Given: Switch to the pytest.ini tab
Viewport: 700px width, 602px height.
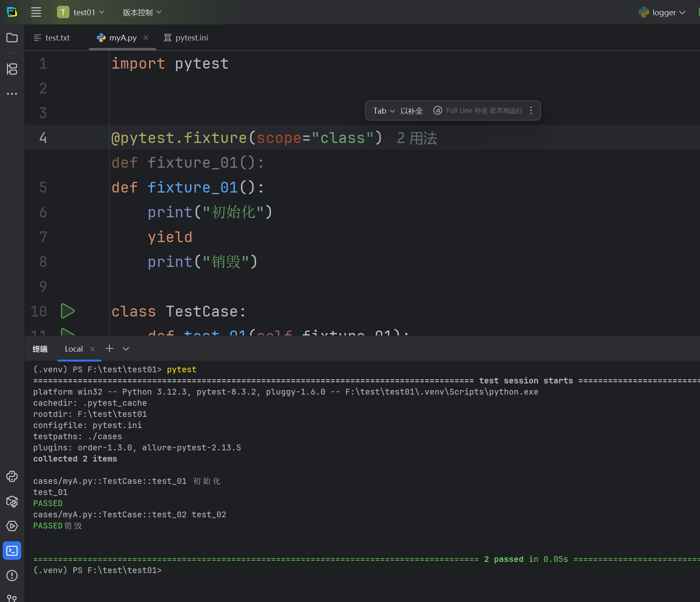Looking at the screenshot, I should (x=186, y=38).
